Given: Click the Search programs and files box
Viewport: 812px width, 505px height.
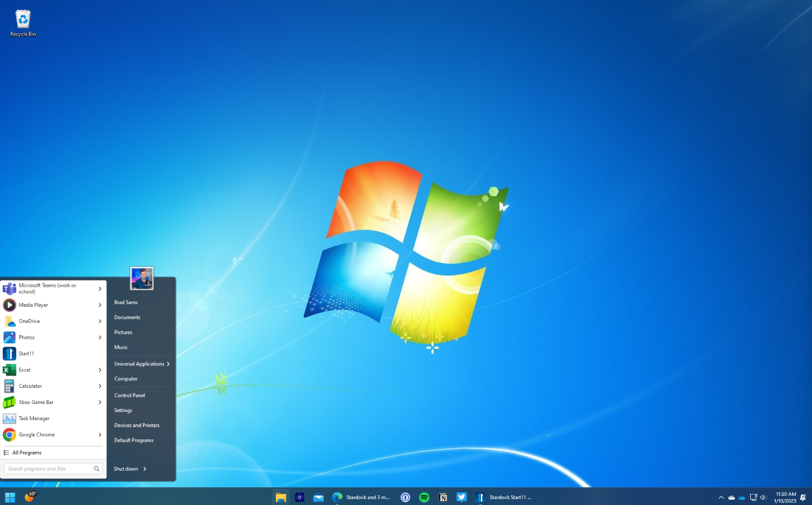Looking at the screenshot, I should (x=48, y=469).
